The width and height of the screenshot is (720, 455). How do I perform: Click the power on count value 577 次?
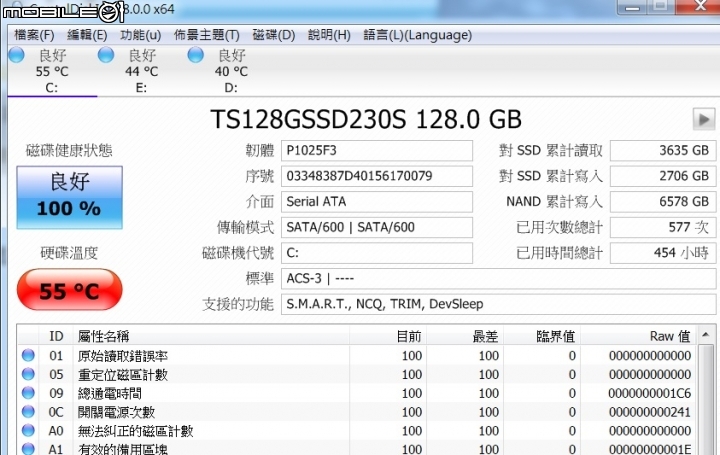tap(663, 227)
